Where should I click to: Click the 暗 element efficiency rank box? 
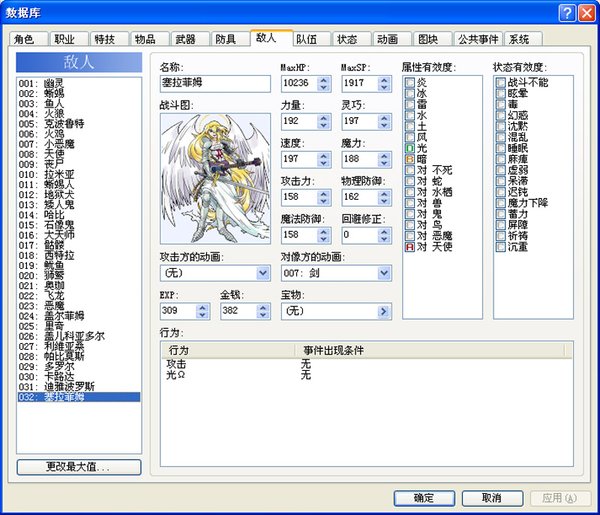tap(410, 159)
